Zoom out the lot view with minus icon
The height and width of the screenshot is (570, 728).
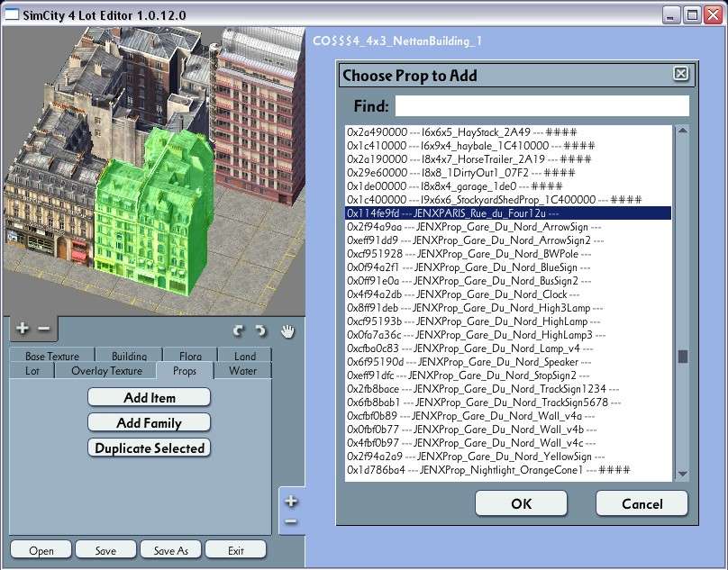click(43, 329)
